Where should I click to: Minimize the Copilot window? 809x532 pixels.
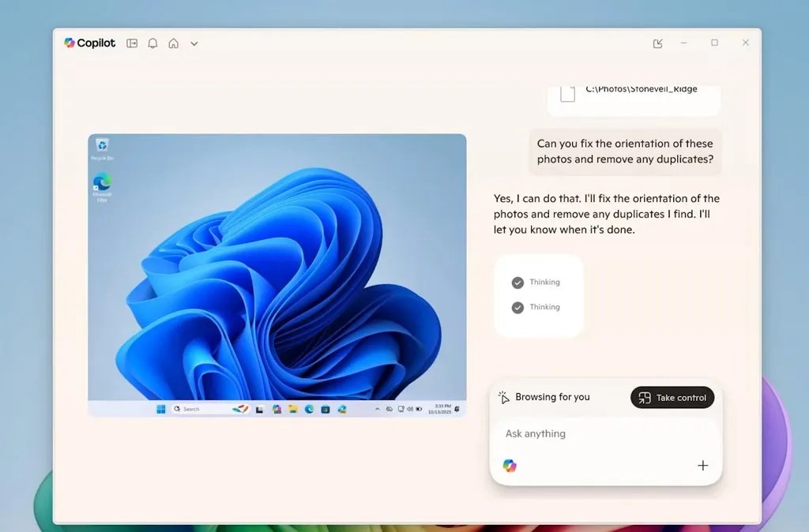[683, 43]
